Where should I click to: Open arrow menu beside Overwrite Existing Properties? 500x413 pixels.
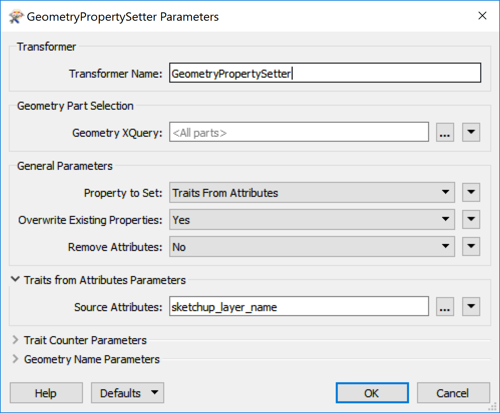(x=471, y=219)
